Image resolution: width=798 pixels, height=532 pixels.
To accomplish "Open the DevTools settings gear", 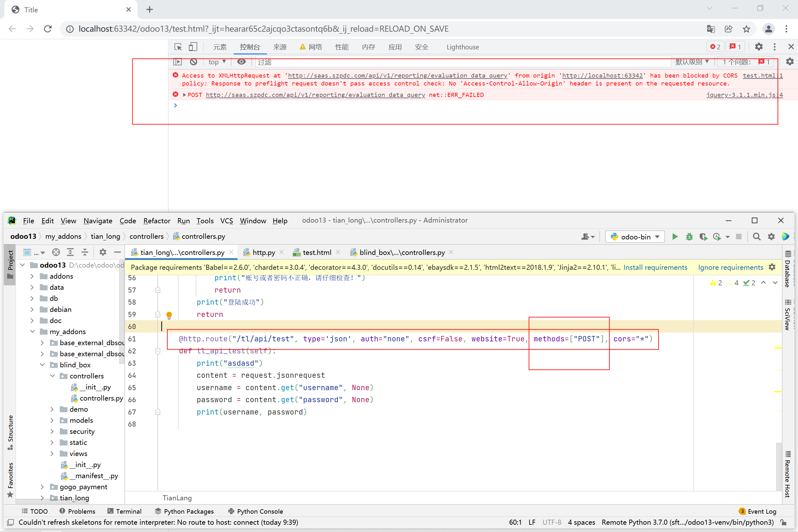I will point(759,47).
